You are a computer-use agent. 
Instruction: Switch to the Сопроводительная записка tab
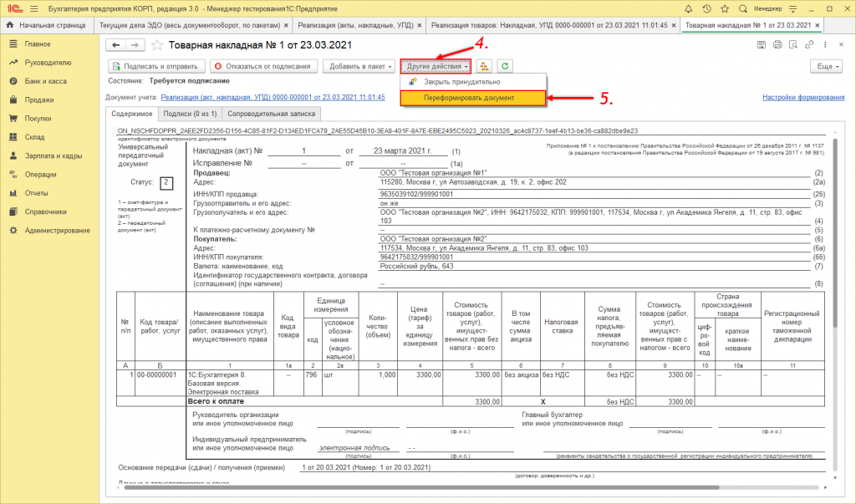272,114
